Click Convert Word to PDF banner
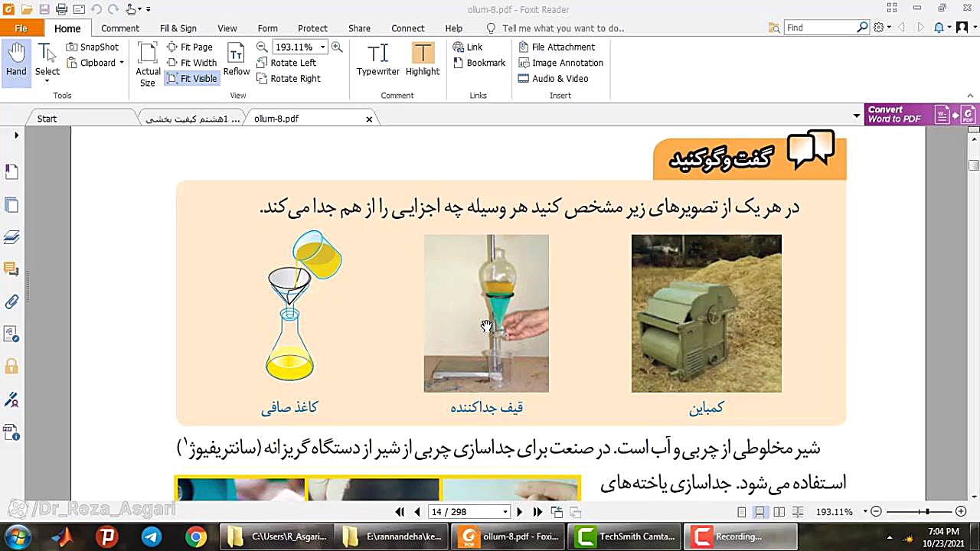 tap(921, 115)
